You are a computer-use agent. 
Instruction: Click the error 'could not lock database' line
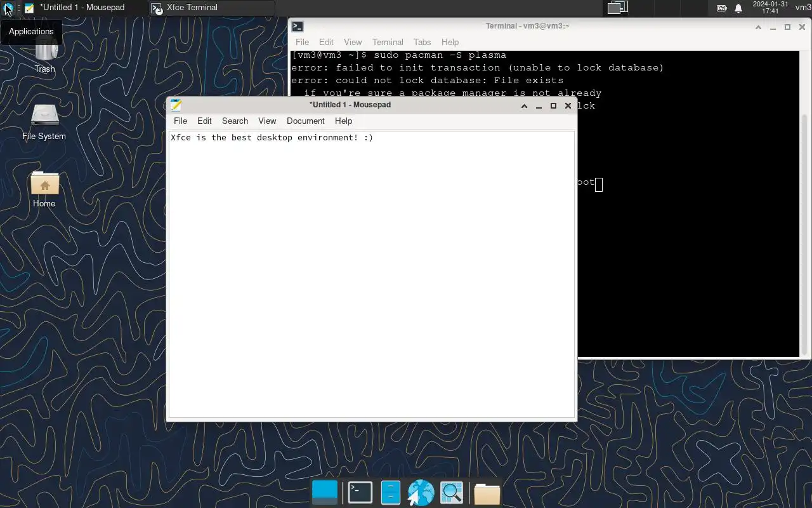click(x=427, y=81)
